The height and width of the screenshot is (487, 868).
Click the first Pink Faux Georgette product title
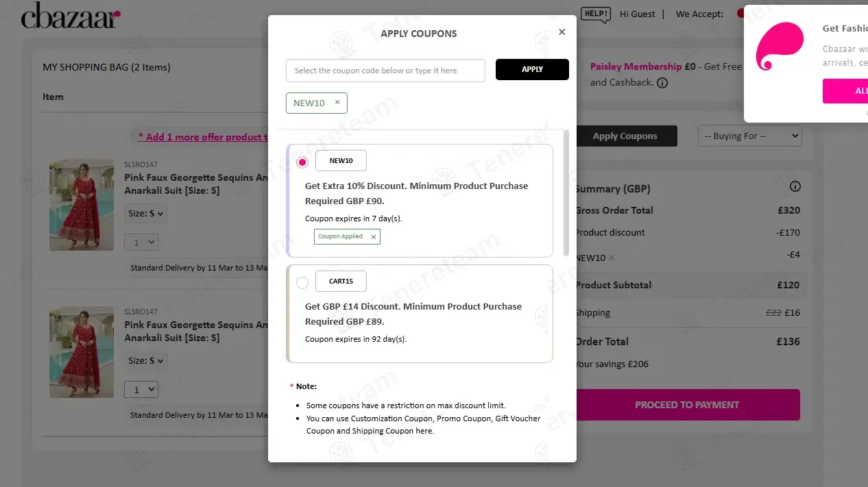point(196,184)
